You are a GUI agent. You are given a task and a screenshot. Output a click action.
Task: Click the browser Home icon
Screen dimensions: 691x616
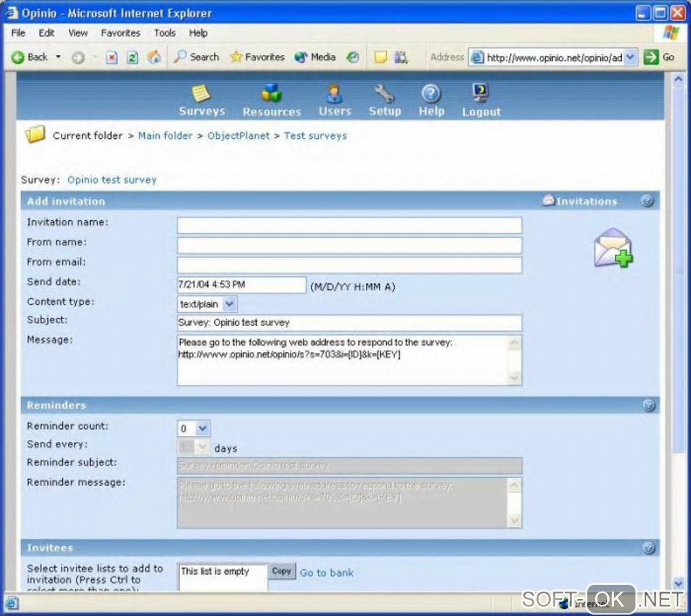coord(154,57)
